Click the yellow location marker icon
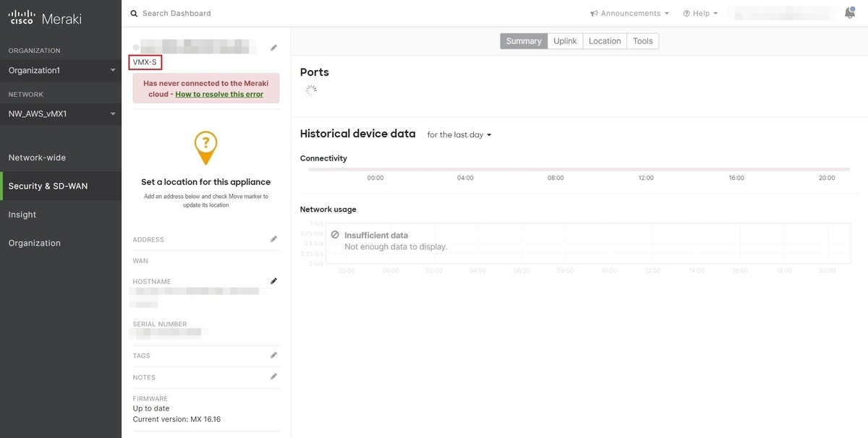 click(205, 148)
